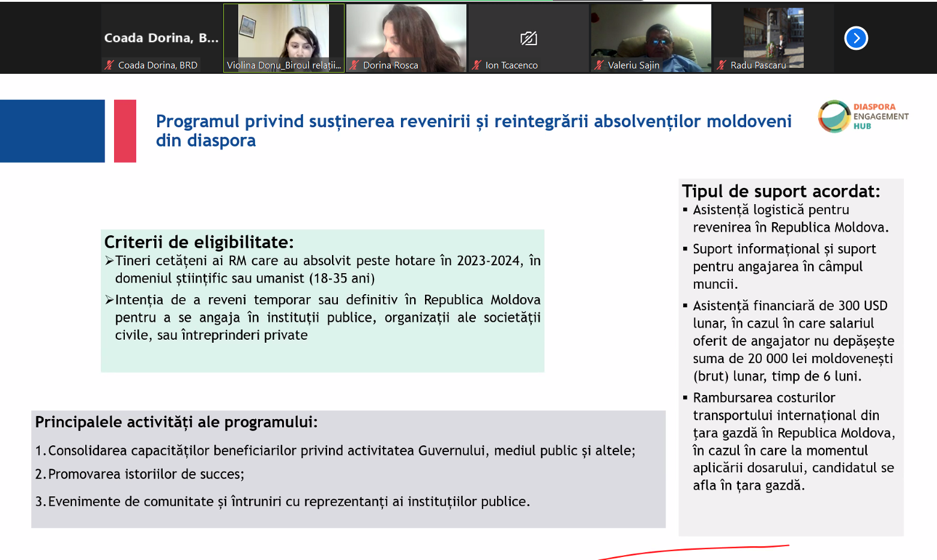Click the Diaspora Engagement Hub logo
The width and height of the screenshot is (937, 560).
(x=863, y=116)
